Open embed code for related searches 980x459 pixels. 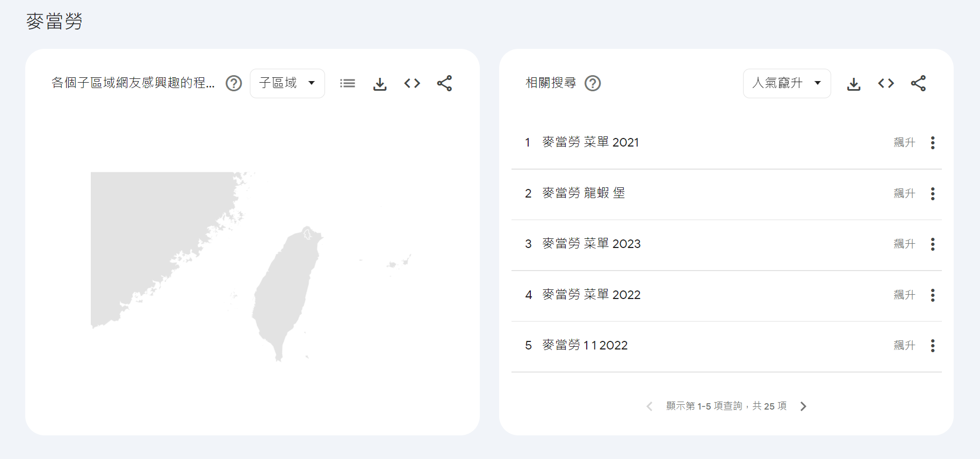886,83
